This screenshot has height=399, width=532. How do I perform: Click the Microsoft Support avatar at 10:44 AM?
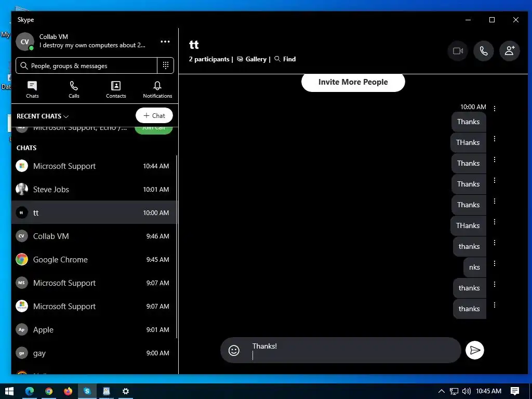(x=22, y=166)
